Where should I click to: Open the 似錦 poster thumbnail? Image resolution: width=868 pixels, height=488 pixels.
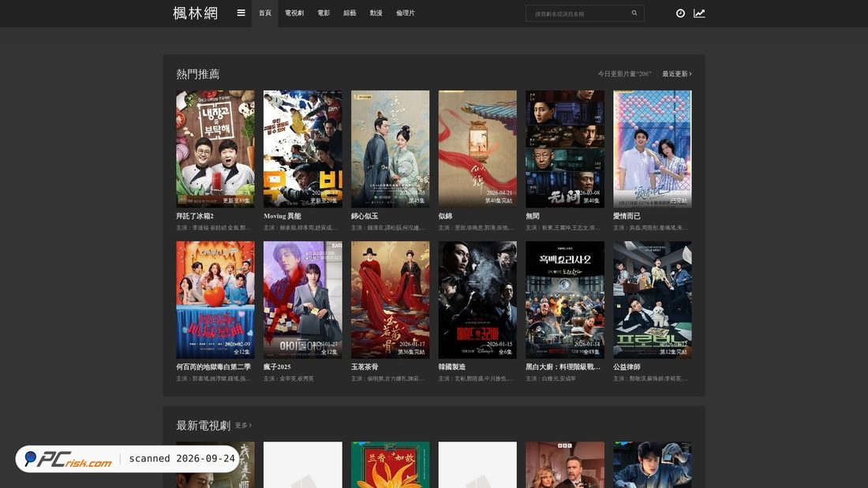(x=477, y=149)
